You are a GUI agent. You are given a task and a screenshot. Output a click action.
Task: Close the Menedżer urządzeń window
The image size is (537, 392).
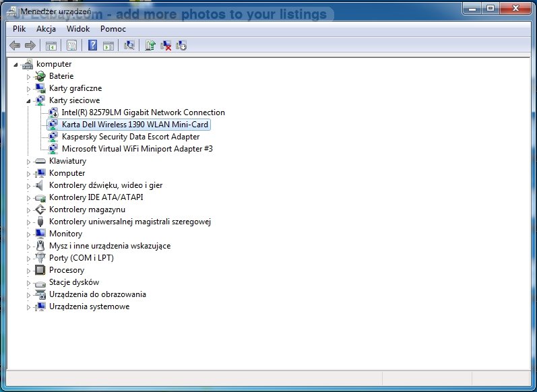[x=515, y=8]
